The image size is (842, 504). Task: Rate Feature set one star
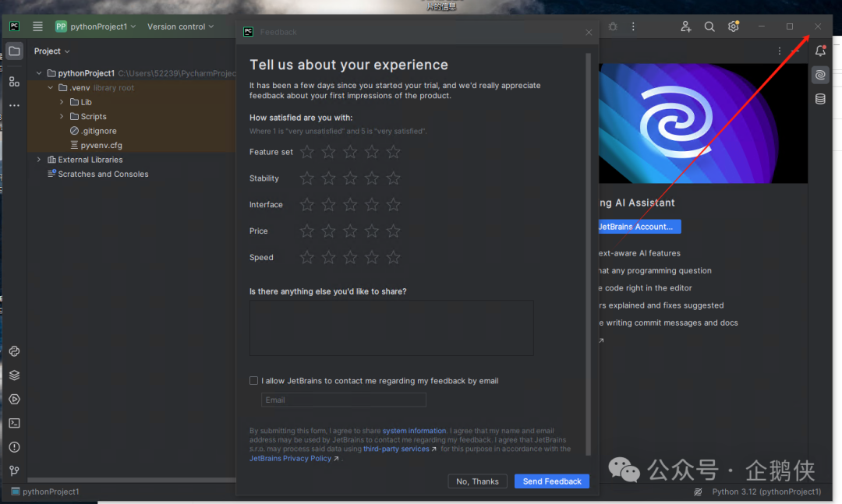pyautogui.click(x=306, y=152)
